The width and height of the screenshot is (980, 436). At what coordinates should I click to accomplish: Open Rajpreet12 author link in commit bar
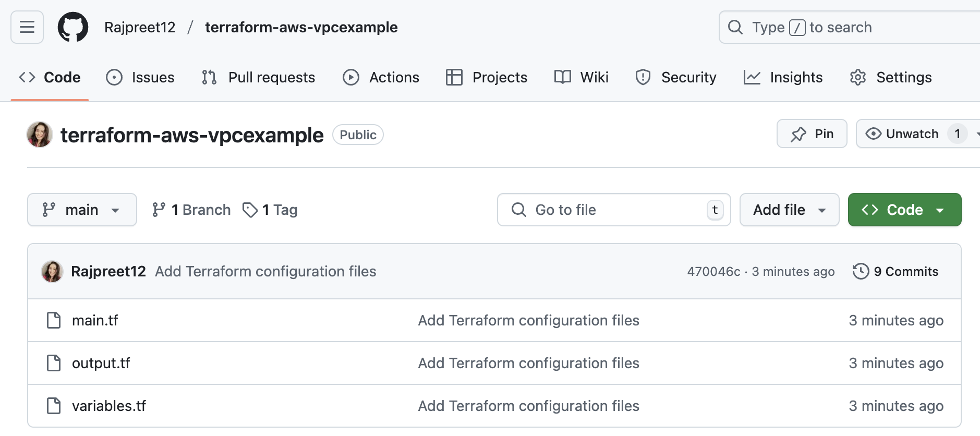[108, 271]
